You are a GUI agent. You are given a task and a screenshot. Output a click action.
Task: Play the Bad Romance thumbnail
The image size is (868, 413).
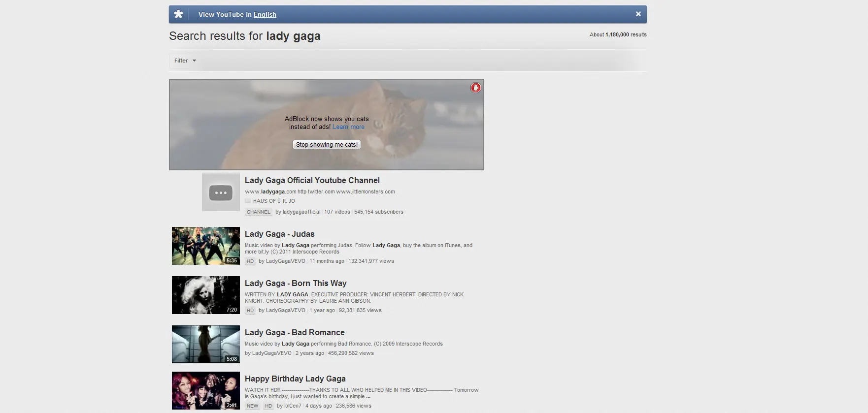(x=206, y=344)
